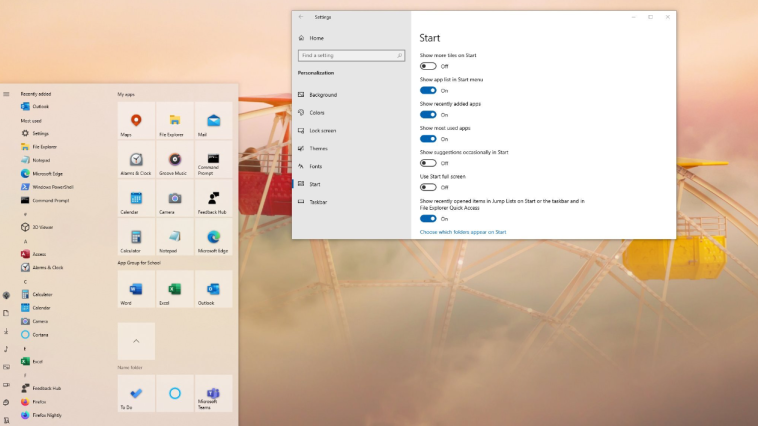Open the Feedback Hub tile
758x426 pixels.
coord(213,198)
